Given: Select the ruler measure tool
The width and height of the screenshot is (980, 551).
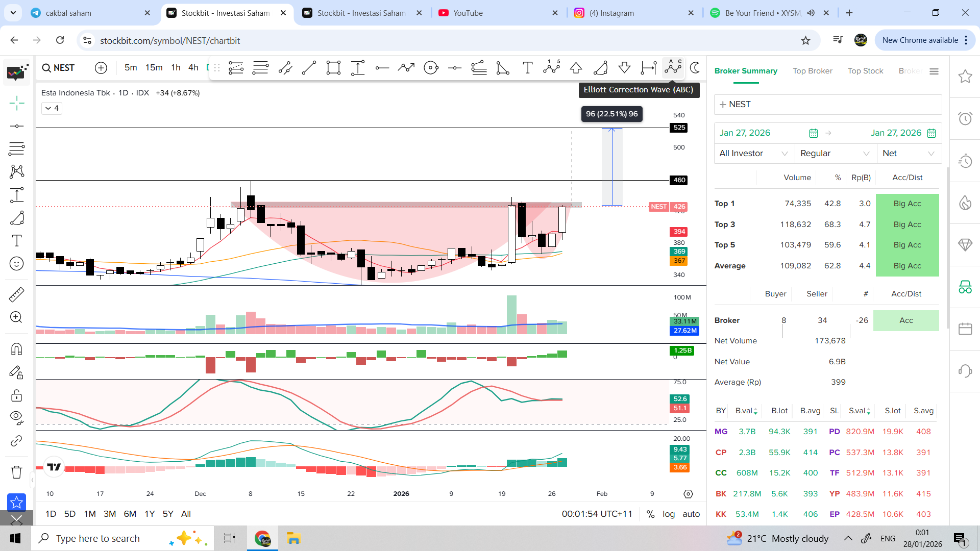Looking at the screenshot, I should pyautogui.click(x=16, y=294).
